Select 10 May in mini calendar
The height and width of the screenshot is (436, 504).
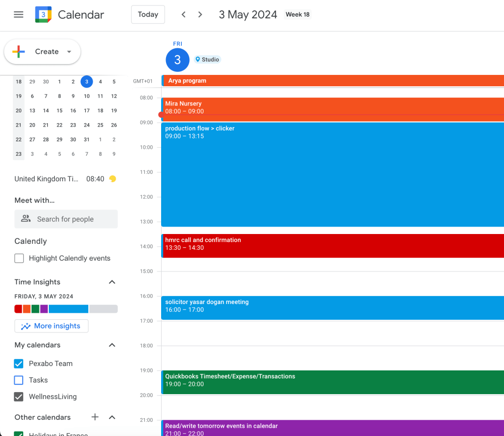(87, 96)
